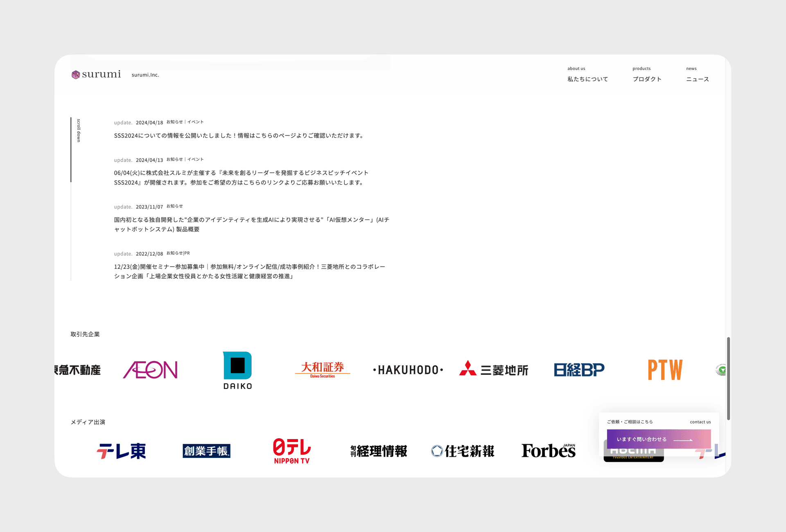The image size is (786, 532).
Task: Click the surumi logo in header
Action: click(x=96, y=74)
